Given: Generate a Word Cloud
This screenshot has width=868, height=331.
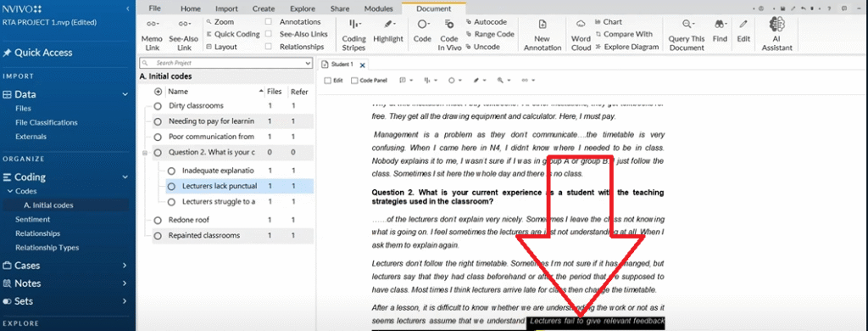Looking at the screenshot, I should click(x=581, y=35).
